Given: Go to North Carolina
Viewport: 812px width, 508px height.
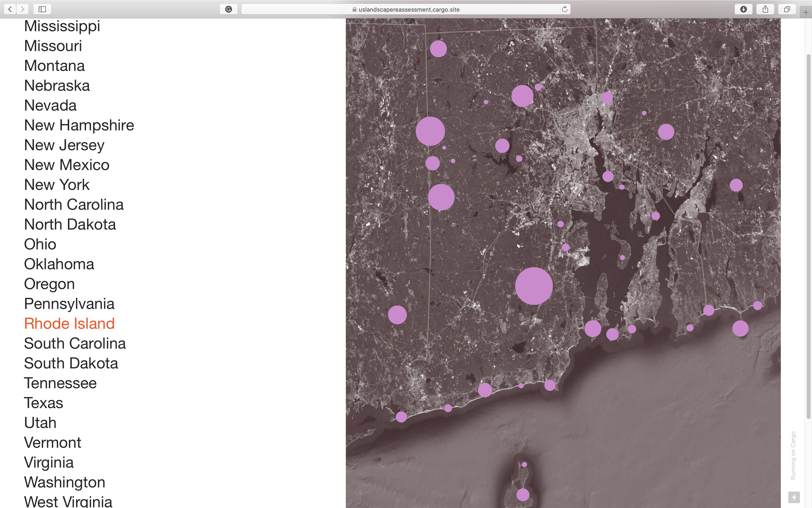Looking at the screenshot, I should (x=74, y=204).
